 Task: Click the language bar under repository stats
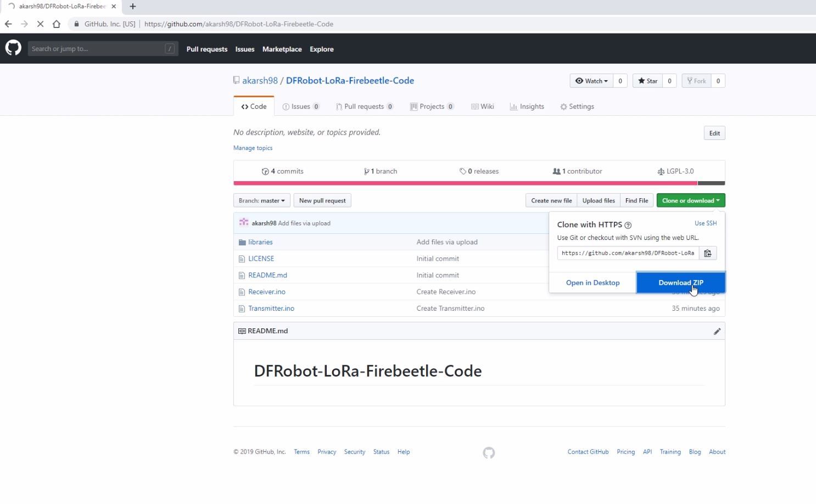[479, 183]
